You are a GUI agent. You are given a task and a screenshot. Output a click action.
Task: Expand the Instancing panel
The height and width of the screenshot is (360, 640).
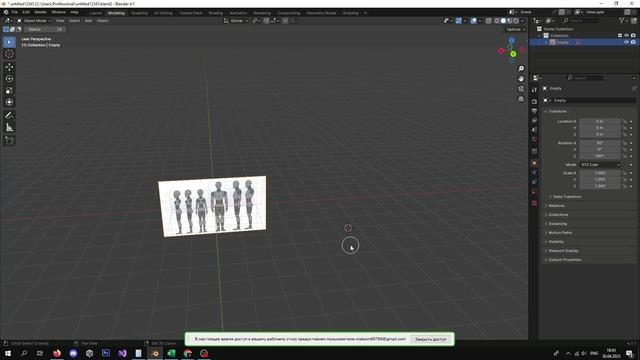[558, 224]
